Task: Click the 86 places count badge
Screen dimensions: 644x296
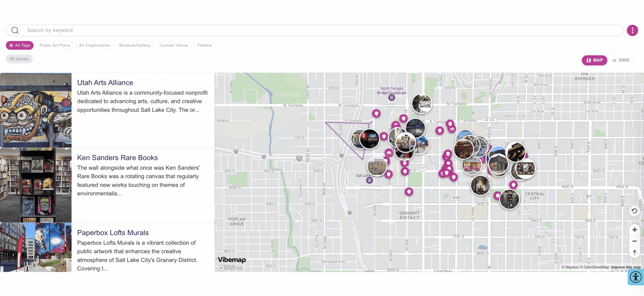Action: 19,59
